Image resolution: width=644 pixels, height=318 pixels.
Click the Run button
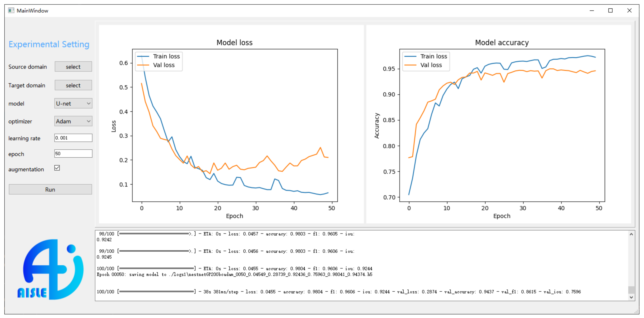pyautogui.click(x=50, y=189)
